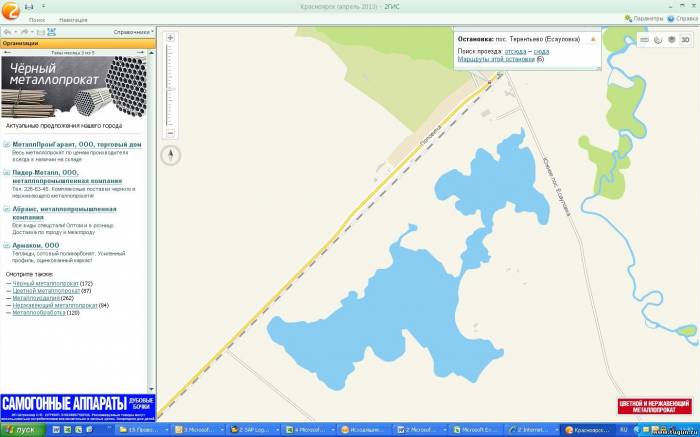Open Нержавеющий металлопрокат (84) category
Screen dimensions: 700x437
coord(55,305)
